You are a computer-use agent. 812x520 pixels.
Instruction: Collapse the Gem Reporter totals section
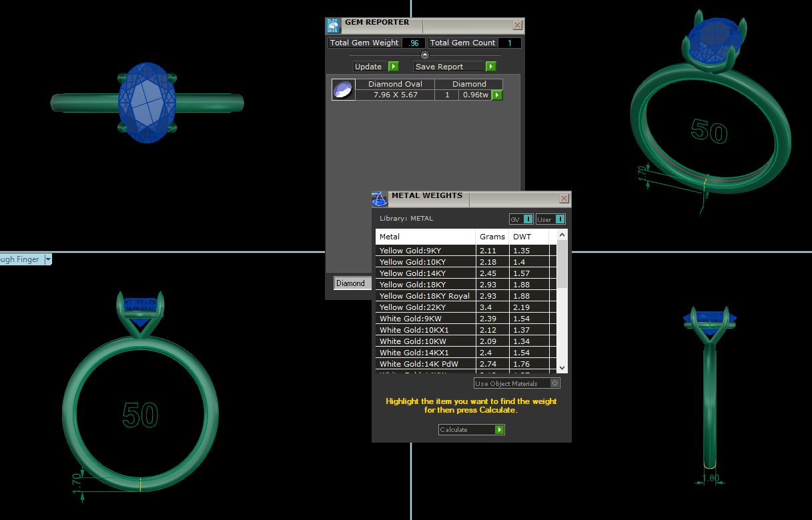tap(425, 55)
